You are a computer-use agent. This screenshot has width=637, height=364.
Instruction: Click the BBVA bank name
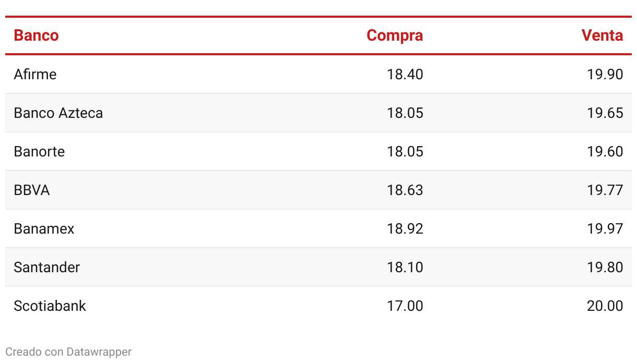point(32,190)
